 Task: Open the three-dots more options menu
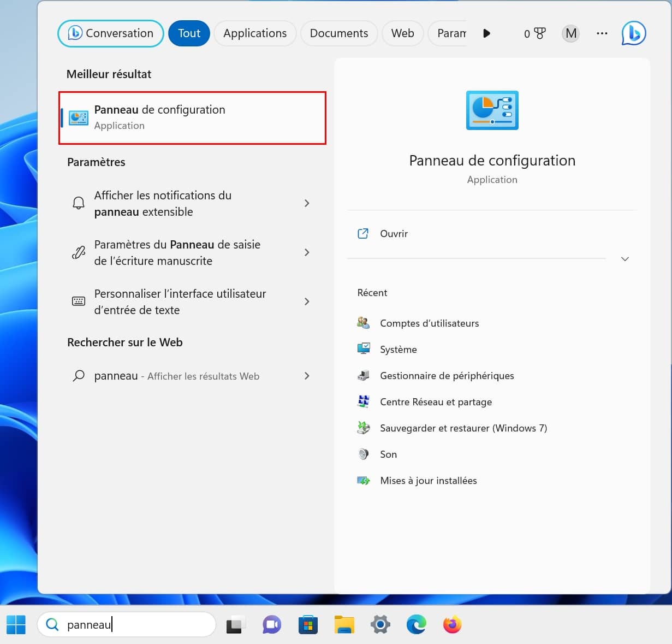click(602, 33)
